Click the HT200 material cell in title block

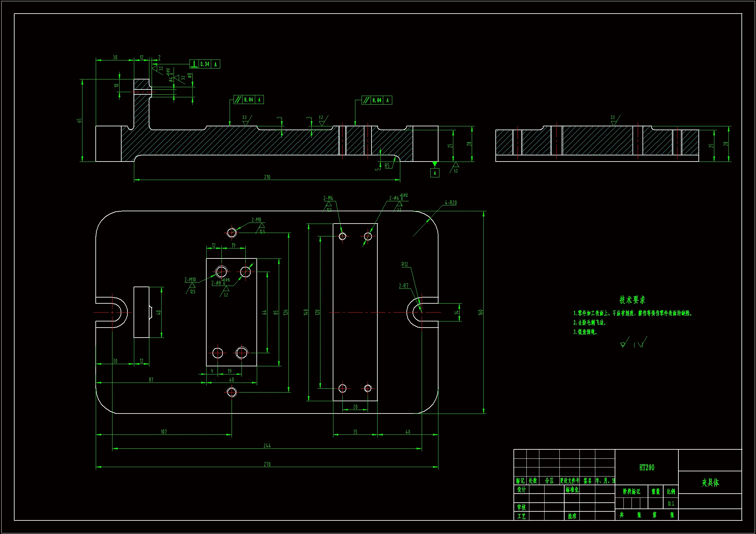pyautogui.click(x=646, y=467)
